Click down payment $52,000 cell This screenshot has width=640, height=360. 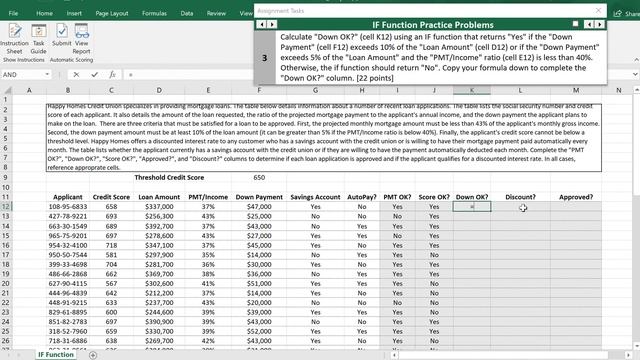[x=259, y=331]
